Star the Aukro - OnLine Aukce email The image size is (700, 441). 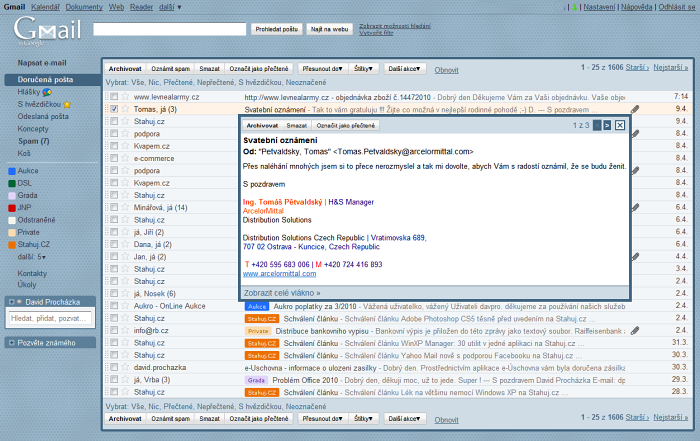(125, 306)
